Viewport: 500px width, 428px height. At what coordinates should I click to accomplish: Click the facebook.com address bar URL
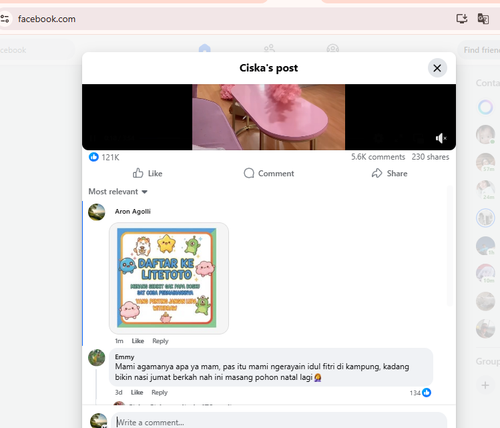point(47,19)
